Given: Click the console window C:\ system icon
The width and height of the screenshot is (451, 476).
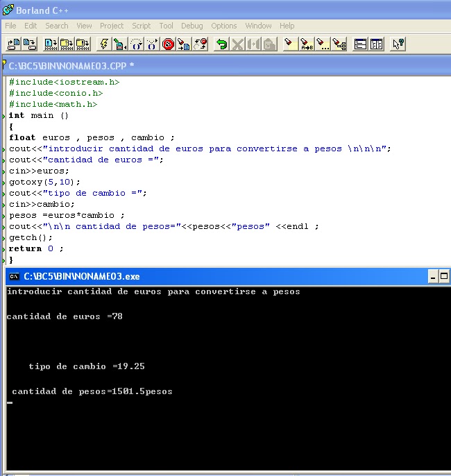Looking at the screenshot, I should [15, 277].
